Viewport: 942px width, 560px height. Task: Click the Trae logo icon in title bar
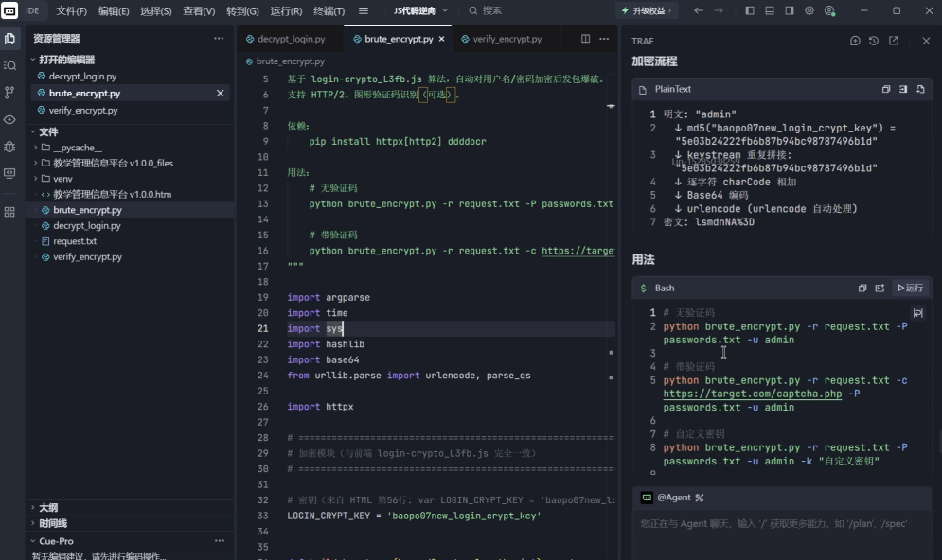point(9,10)
